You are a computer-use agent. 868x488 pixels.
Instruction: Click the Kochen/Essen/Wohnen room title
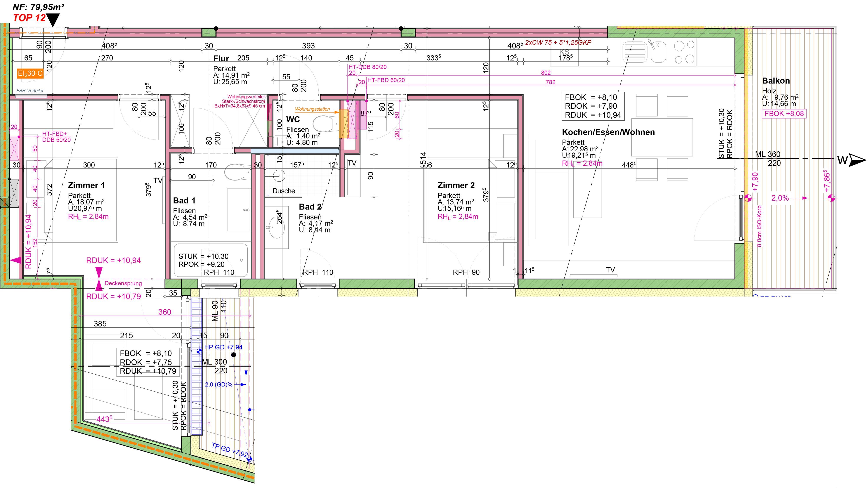click(x=608, y=132)
